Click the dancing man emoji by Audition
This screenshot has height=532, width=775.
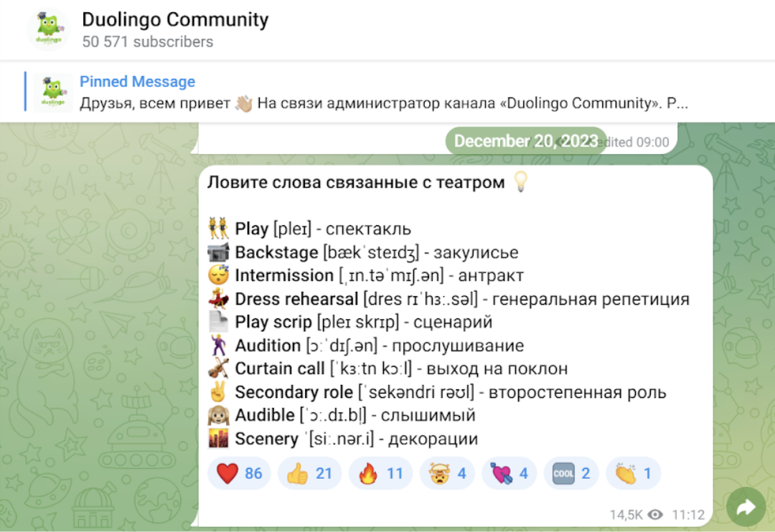218,346
